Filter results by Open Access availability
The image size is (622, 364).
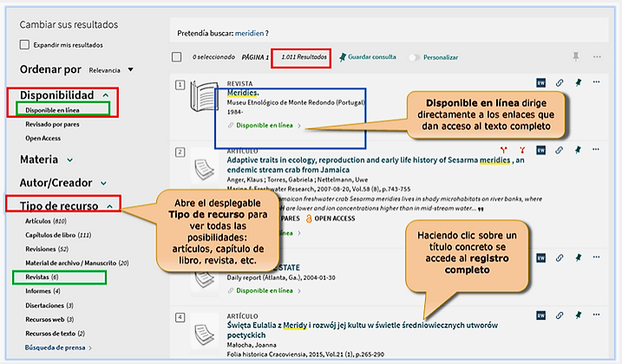pos(43,137)
